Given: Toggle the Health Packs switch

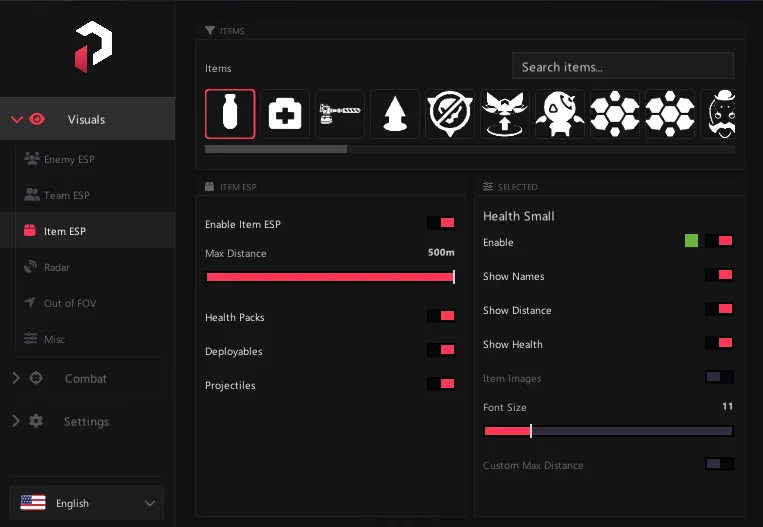Looking at the screenshot, I should (441, 316).
